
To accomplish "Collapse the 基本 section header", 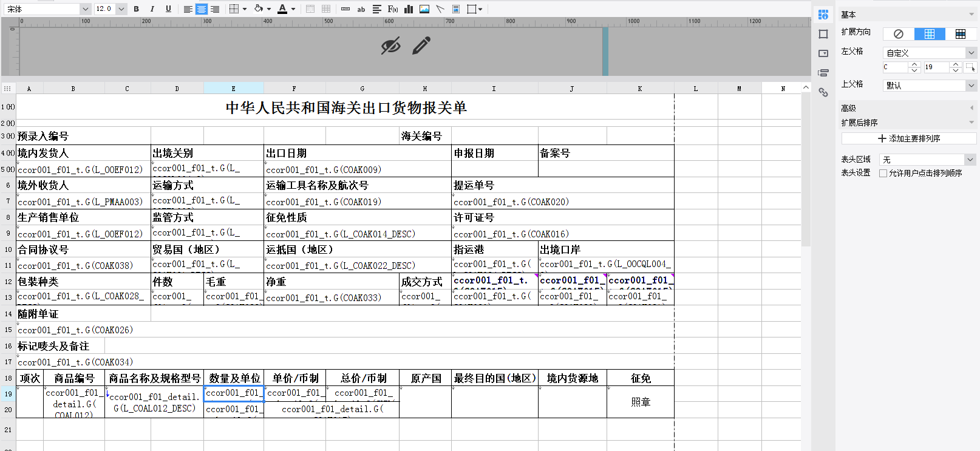I will click(x=971, y=15).
